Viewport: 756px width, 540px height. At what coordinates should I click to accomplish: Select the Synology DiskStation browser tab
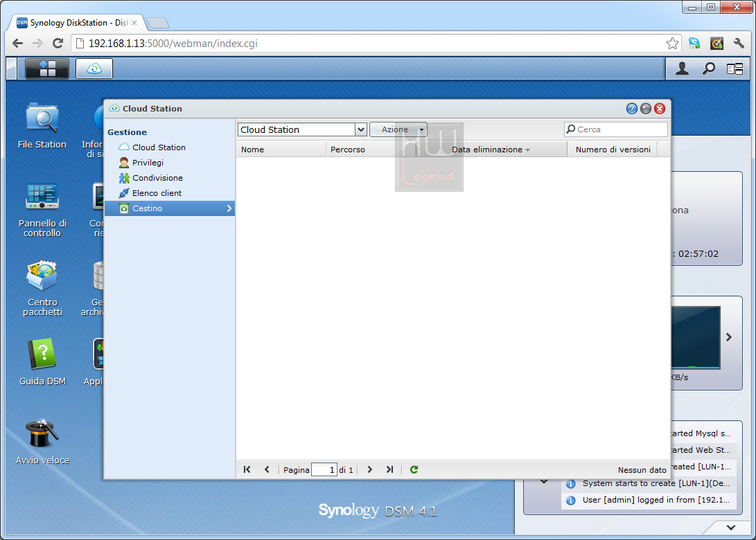point(76,23)
